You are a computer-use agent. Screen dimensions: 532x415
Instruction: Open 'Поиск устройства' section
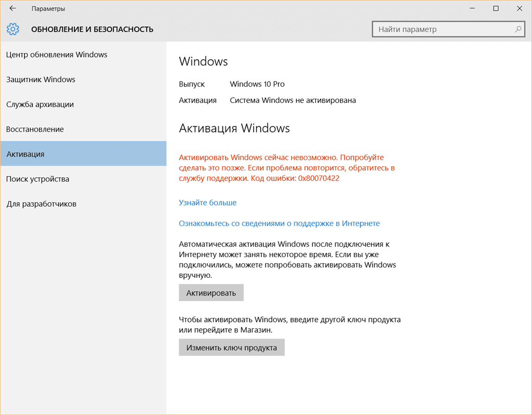[x=83, y=179]
